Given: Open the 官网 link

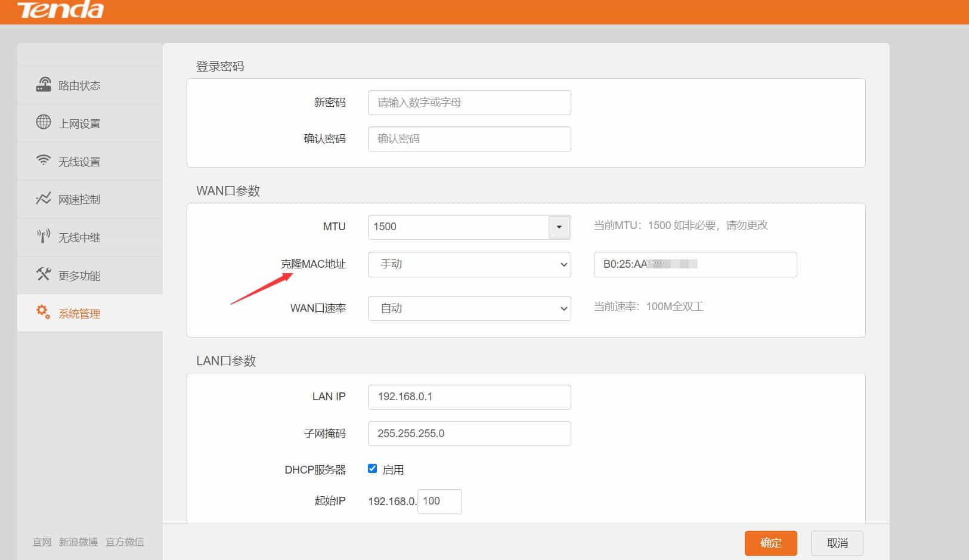Looking at the screenshot, I should [42, 542].
